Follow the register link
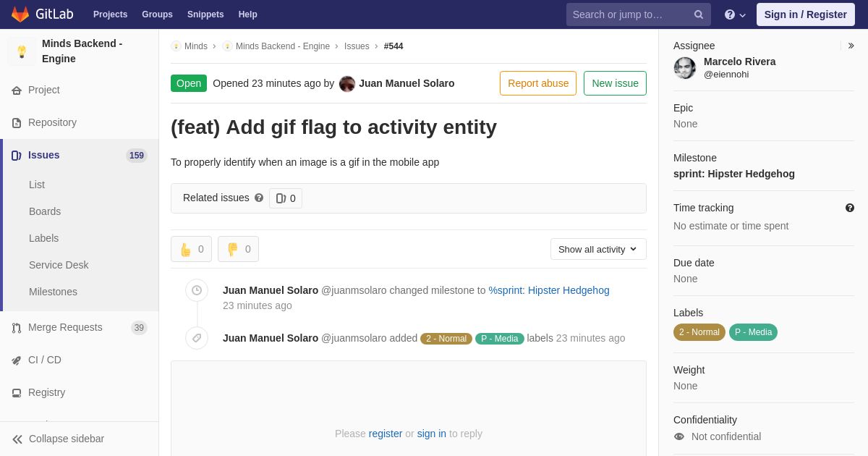Screen dimensions: 868x456 coord(386,434)
